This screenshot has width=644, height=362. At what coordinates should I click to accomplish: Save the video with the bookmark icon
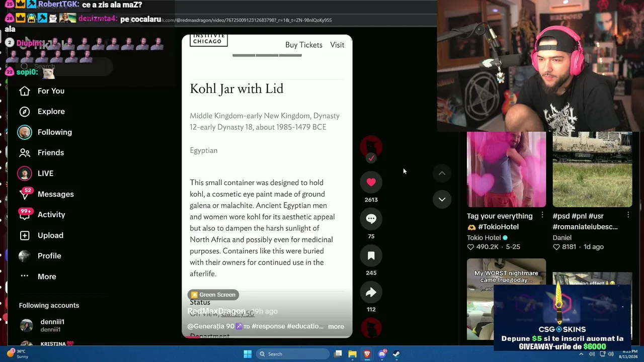point(371,255)
